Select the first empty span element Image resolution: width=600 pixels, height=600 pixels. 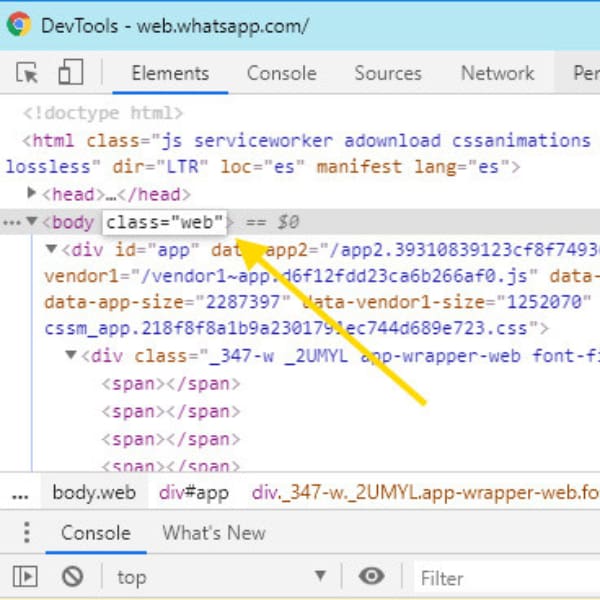click(x=171, y=384)
